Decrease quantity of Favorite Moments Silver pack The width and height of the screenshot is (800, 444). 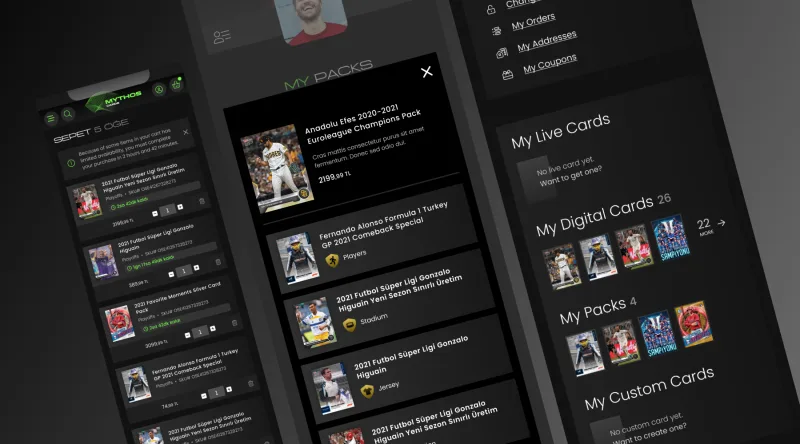[x=187, y=335]
